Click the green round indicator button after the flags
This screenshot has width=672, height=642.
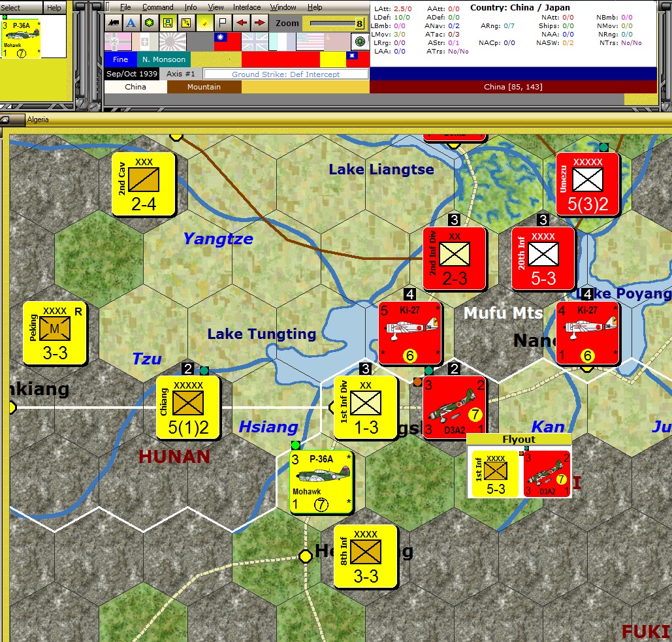coord(360,42)
